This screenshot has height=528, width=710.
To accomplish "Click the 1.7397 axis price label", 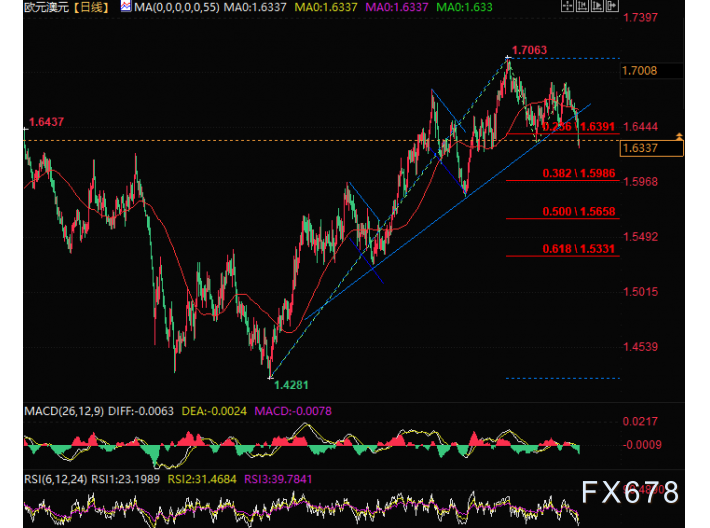I will pos(640,18).
